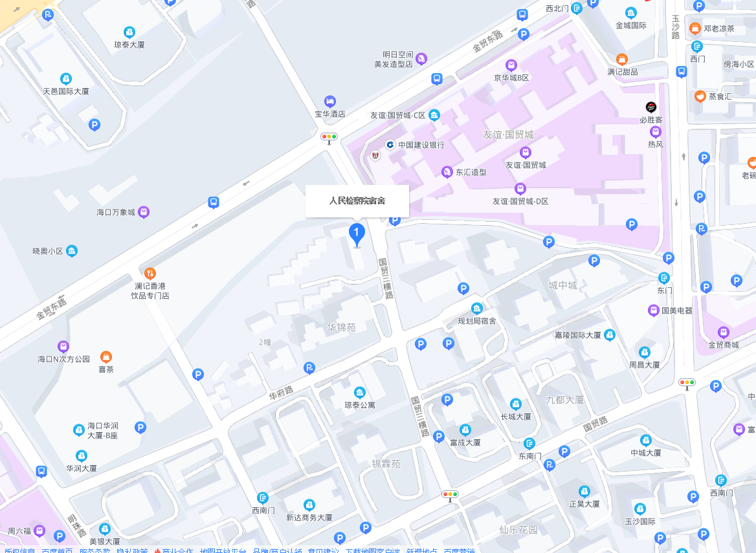The width and height of the screenshot is (756, 553).
Task: Select the 邓老凉茶 tea shop icon
Action: point(695,28)
